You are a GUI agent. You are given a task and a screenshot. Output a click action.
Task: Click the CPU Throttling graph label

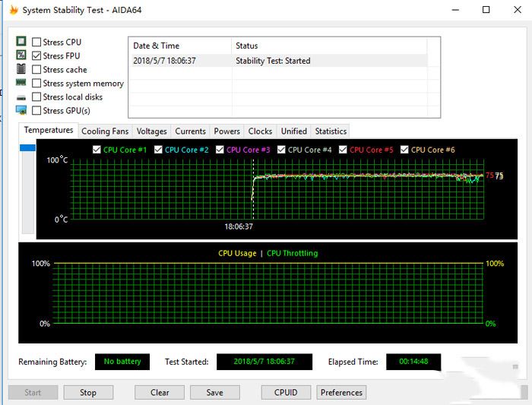coord(292,253)
